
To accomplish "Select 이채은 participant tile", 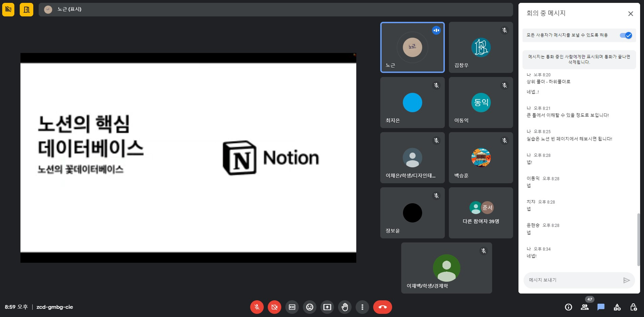I will pos(412,158).
